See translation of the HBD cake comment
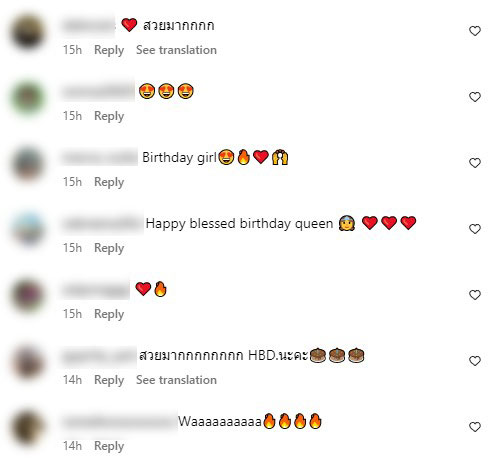The width and height of the screenshot is (492, 460). tap(176, 380)
